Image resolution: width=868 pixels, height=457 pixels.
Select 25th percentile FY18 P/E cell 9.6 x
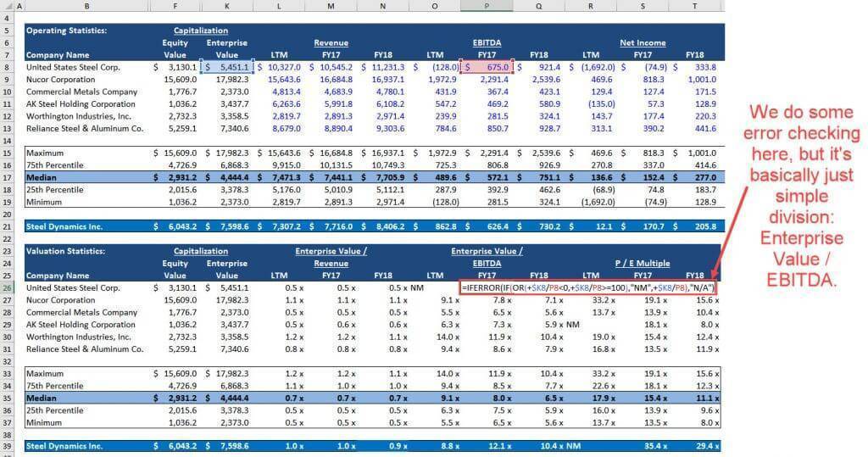point(695,410)
